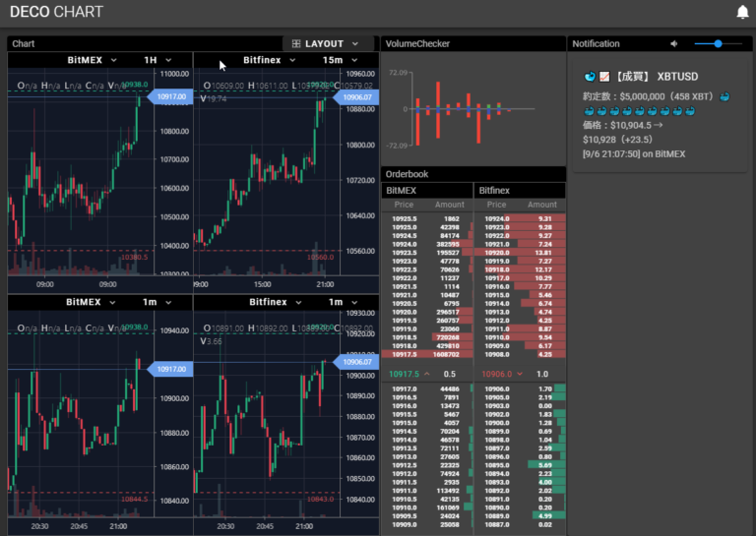Click the notification bell icon
756x536 pixels.
pos(742,13)
